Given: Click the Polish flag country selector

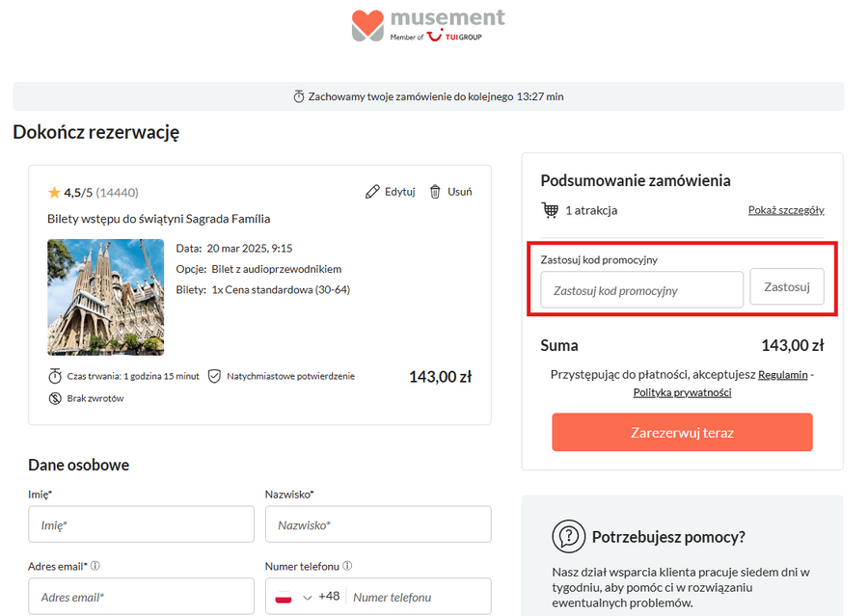Looking at the screenshot, I should [284, 597].
